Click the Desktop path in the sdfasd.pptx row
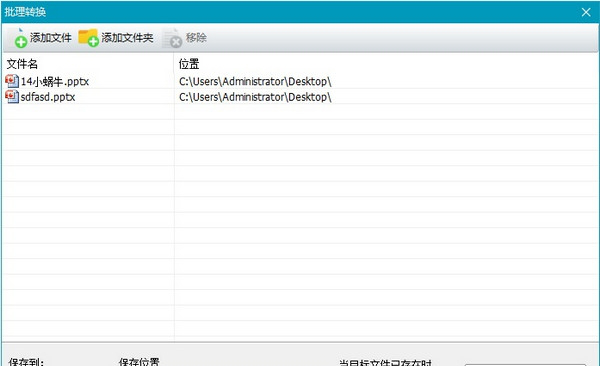The width and height of the screenshot is (600, 380). coord(255,97)
